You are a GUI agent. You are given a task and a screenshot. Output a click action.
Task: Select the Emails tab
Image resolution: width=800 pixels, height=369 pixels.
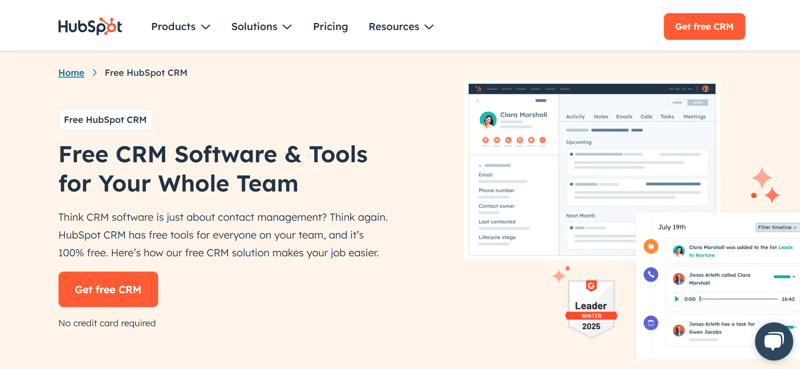pyautogui.click(x=624, y=117)
